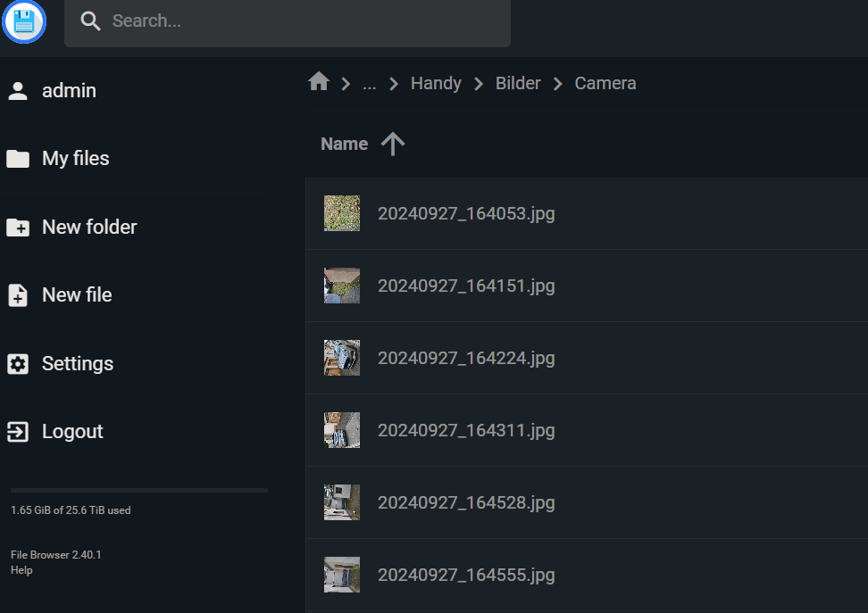868x613 pixels.
Task: Open File Browser 2.40.1 version link
Action: coord(56,555)
